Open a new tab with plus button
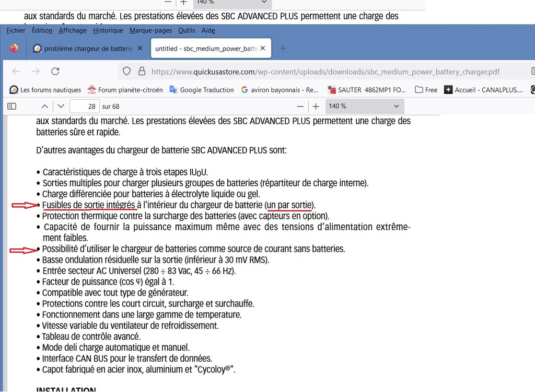 tap(283, 49)
